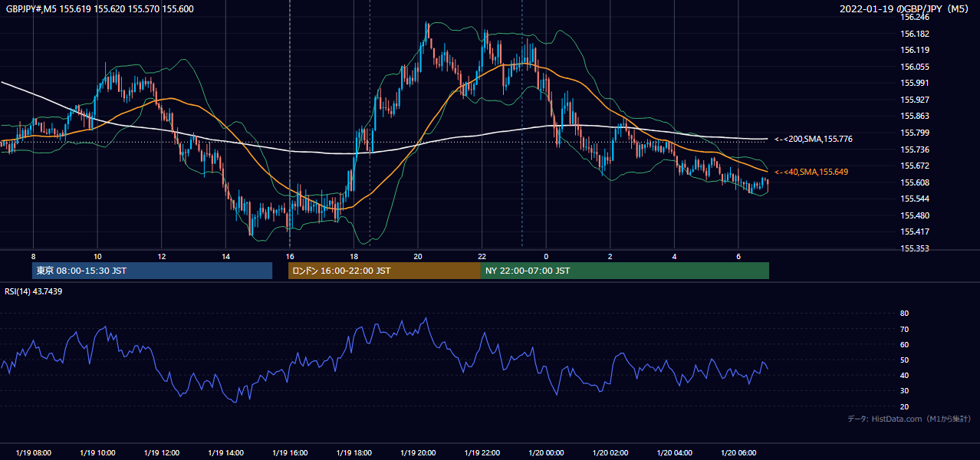Click the 155.991 price axis label
This screenshot has width=980, height=460.
click(915, 83)
